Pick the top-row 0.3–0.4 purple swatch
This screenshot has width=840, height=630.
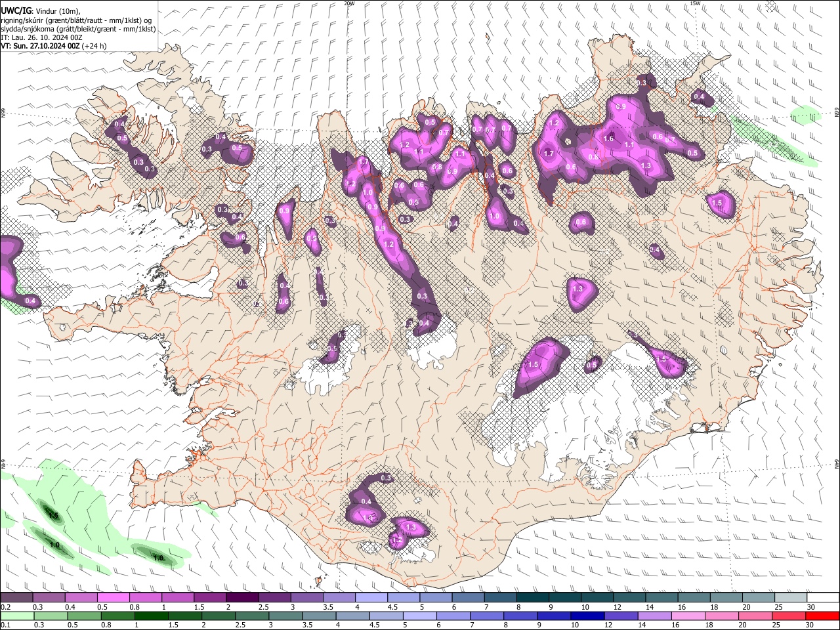[x=49, y=598]
